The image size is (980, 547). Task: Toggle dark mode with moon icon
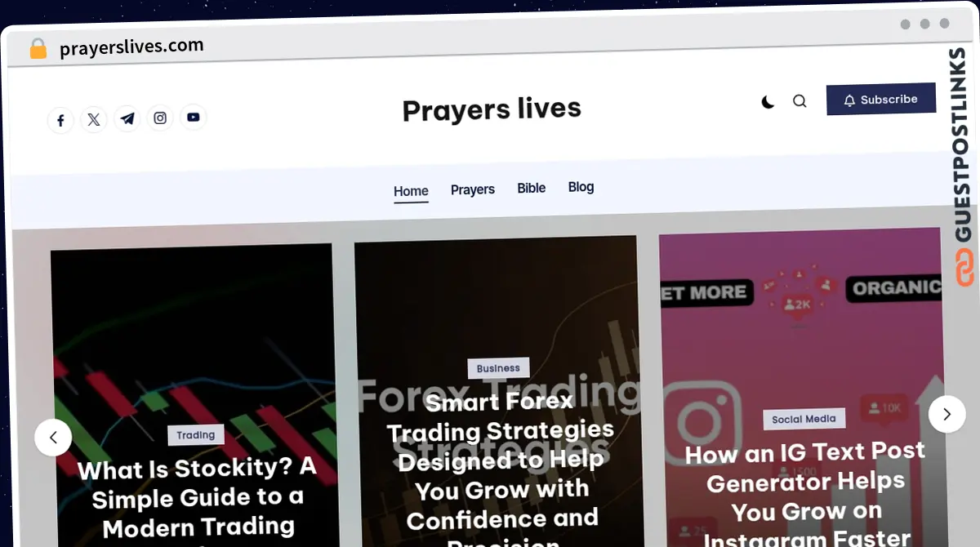click(768, 102)
